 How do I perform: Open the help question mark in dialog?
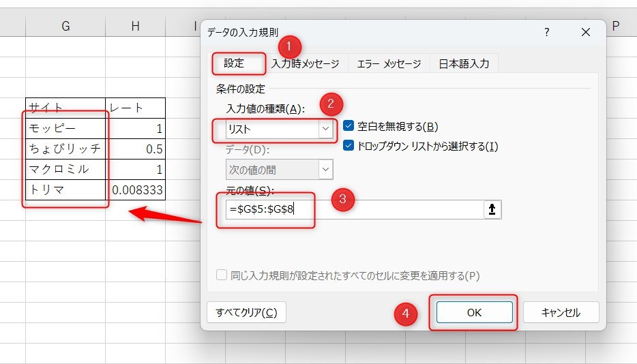[x=547, y=32]
